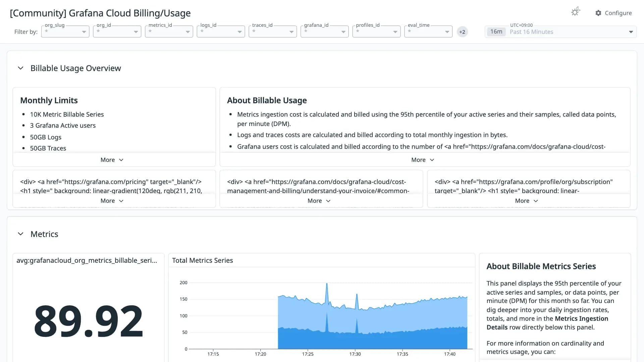Viewport: 644px width, 362px height.
Task: Click the '50GB Traces' list item
Action: (48, 148)
